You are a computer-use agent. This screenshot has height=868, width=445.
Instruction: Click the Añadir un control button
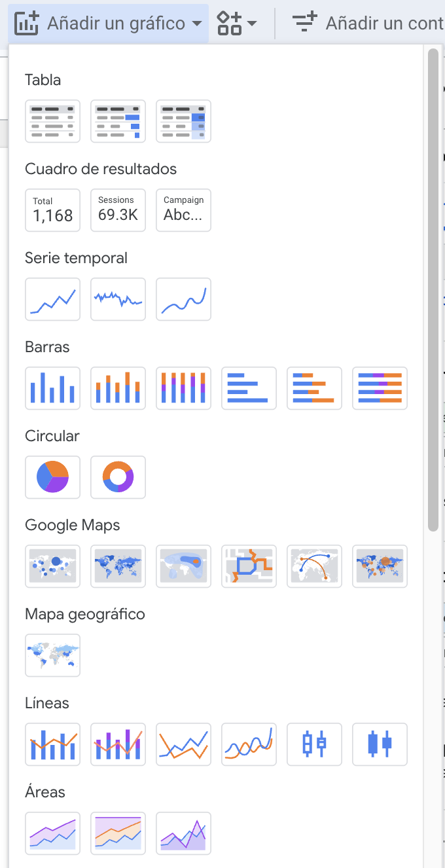(x=368, y=24)
